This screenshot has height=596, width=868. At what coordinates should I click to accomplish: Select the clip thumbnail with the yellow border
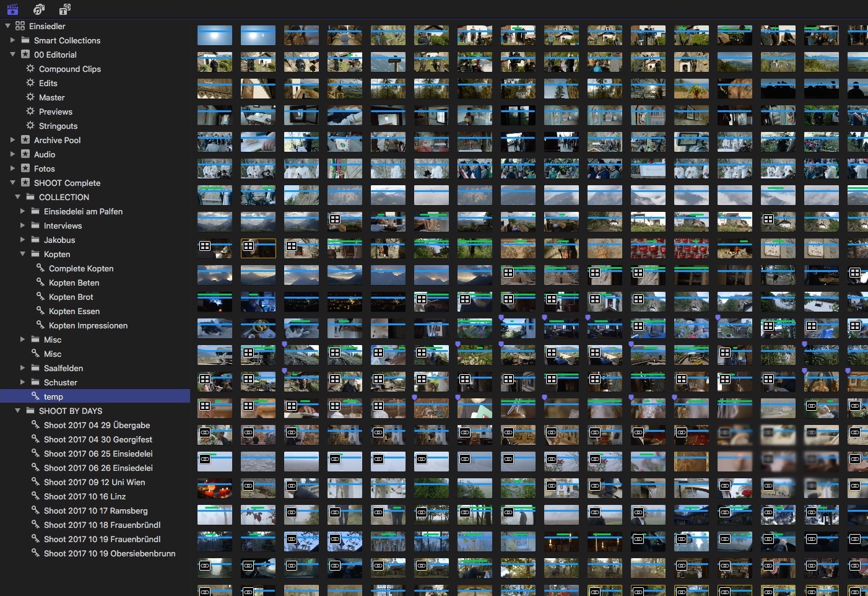tap(258, 248)
